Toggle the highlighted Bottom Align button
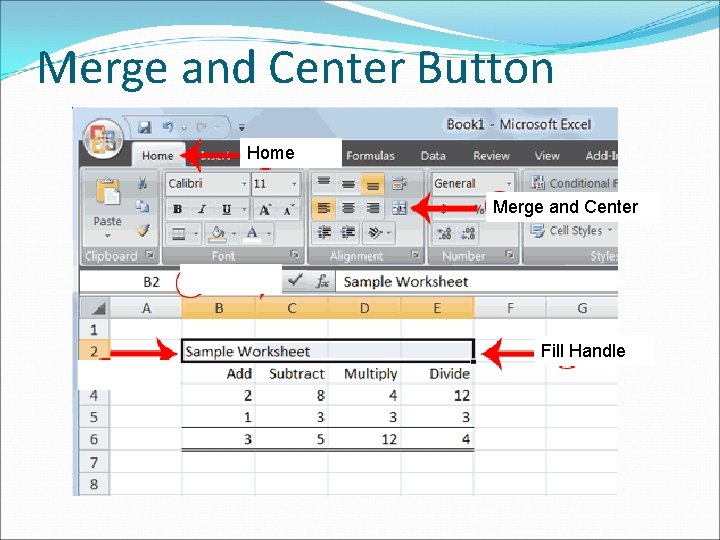The image size is (720, 540). pos(372,184)
